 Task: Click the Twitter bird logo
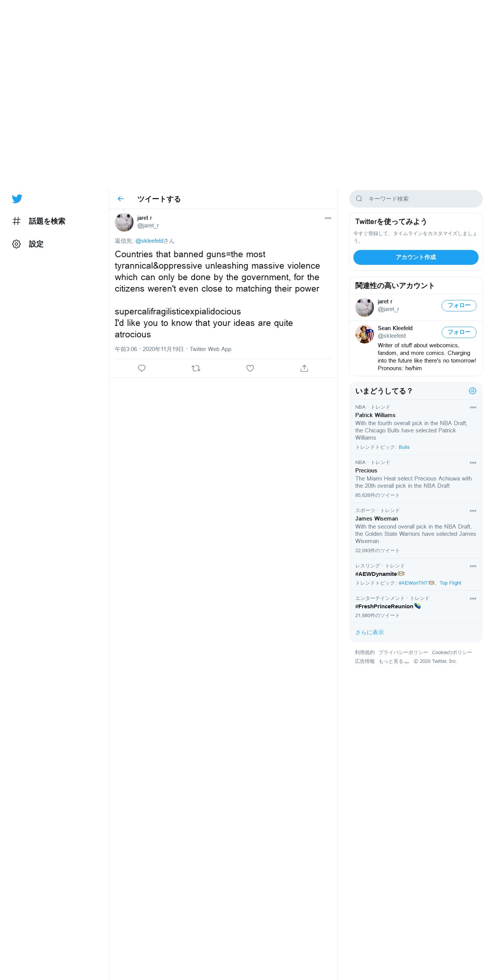[17, 198]
